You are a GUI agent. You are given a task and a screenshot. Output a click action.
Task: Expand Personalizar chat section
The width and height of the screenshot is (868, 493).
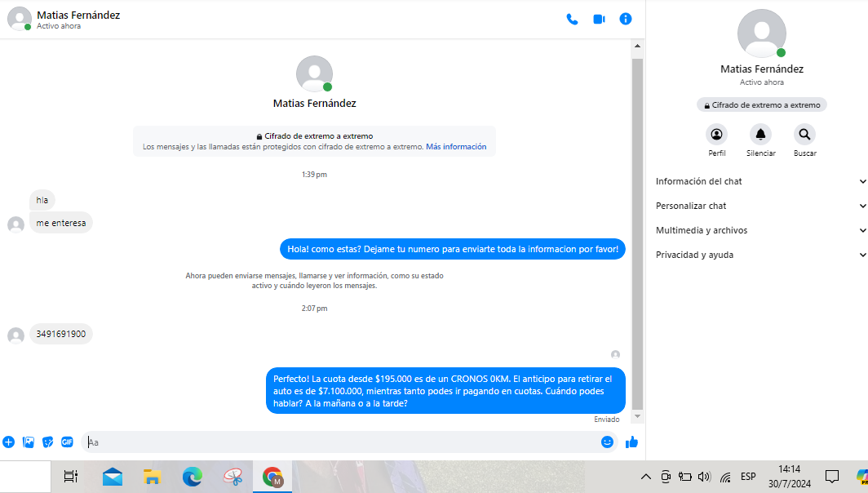(x=759, y=206)
